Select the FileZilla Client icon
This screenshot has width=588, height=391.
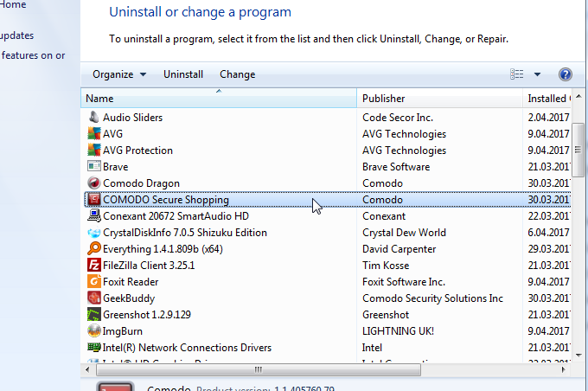click(95, 266)
